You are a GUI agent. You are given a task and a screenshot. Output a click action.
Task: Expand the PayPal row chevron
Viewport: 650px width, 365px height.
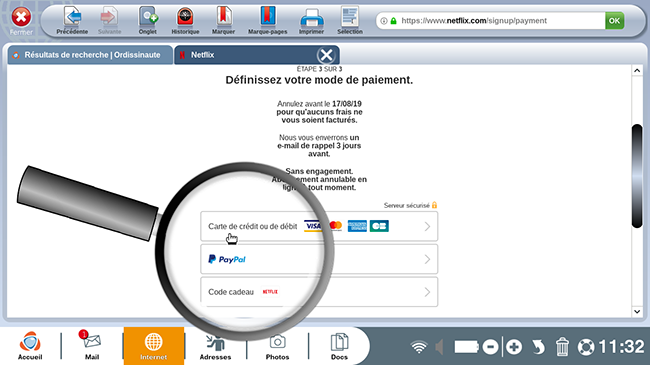tap(427, 259)
